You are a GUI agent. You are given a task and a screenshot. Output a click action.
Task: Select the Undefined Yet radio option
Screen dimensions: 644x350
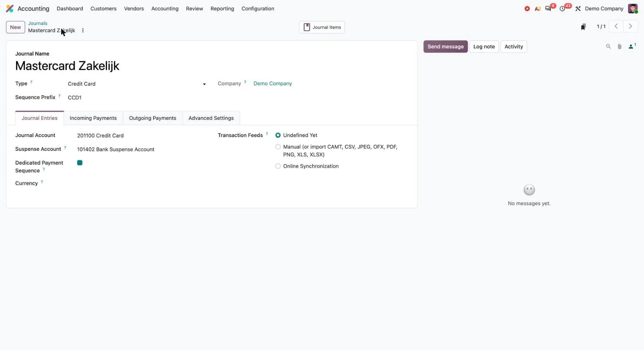click(278, 135)
